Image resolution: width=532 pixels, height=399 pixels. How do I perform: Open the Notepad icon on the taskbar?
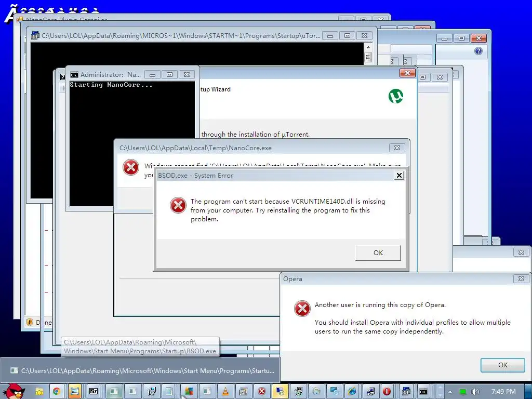pyautogui.click(x=169, y=392)
